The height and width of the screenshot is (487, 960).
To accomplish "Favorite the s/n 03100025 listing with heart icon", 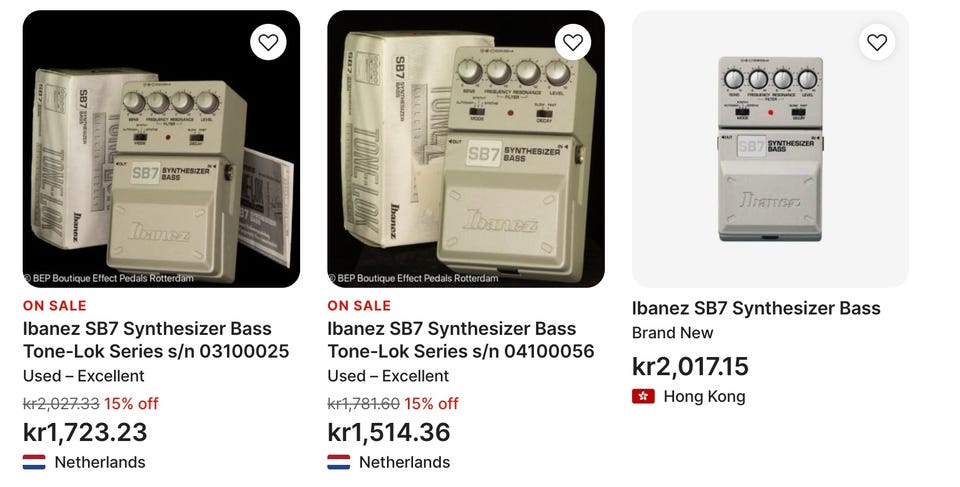I will coord(268,42).
